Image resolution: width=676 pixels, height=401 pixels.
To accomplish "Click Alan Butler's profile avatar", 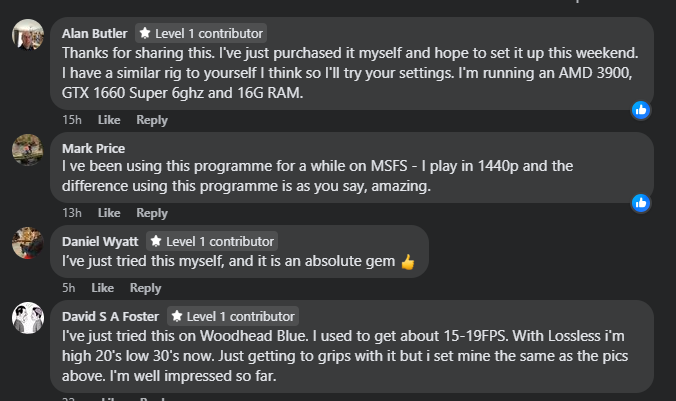I will coord(27,36).
